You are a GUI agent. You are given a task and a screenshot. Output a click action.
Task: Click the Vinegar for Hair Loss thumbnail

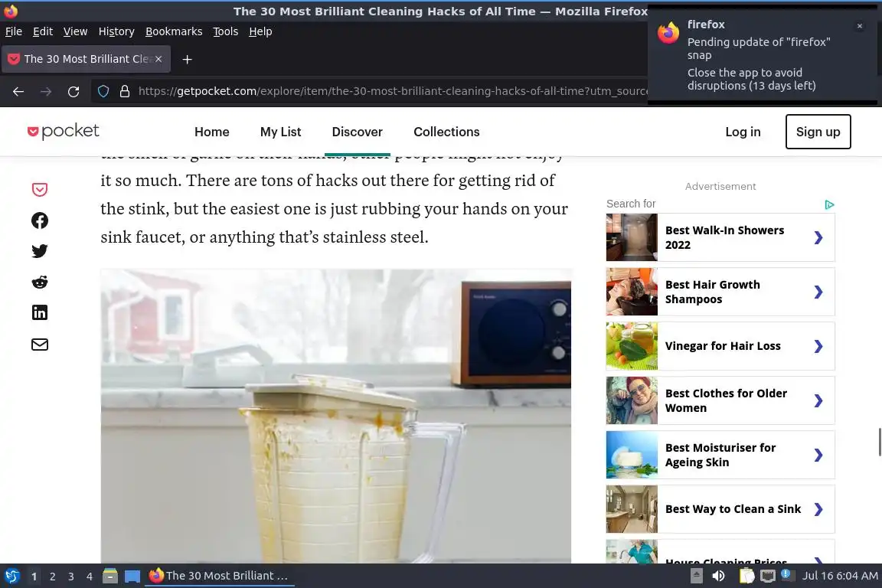pos(632,346)
